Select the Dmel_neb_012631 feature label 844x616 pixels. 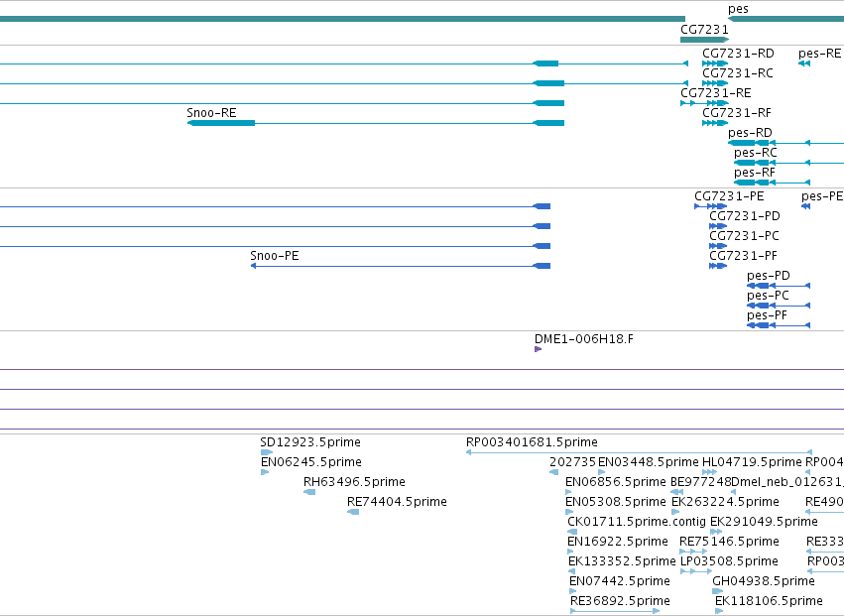[787, 482]
